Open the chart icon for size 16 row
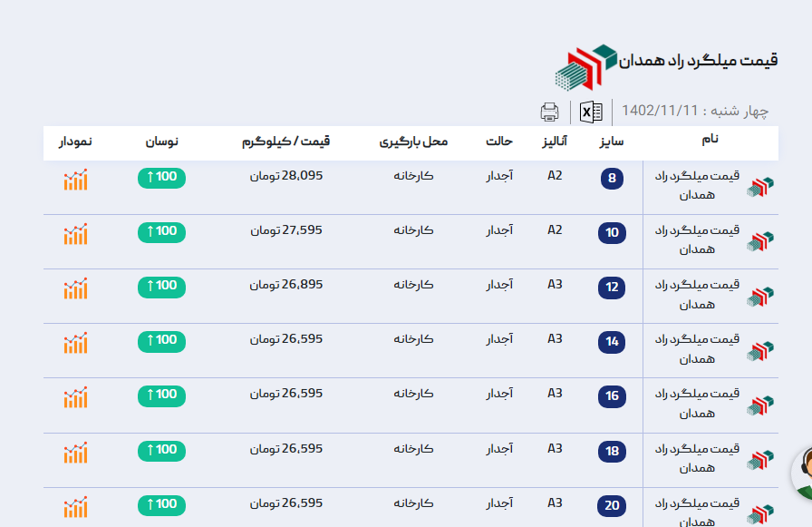 point(76,397)
